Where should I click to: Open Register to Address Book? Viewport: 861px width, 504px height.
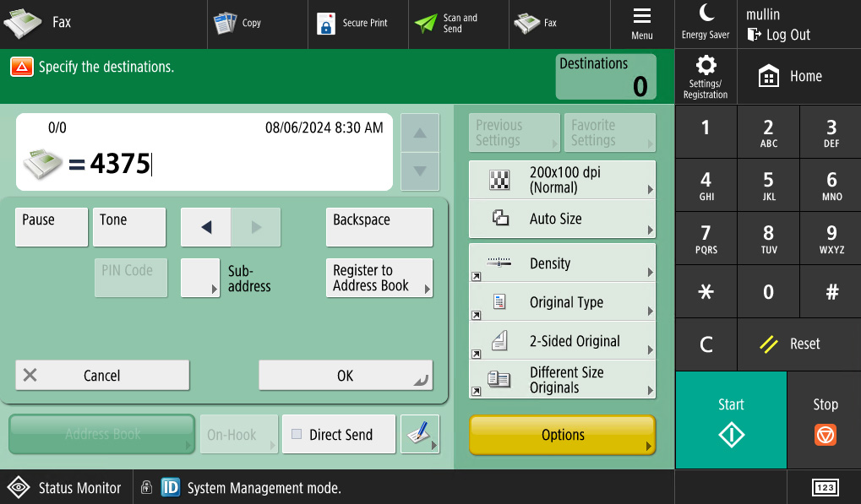(x=379, y=278)
